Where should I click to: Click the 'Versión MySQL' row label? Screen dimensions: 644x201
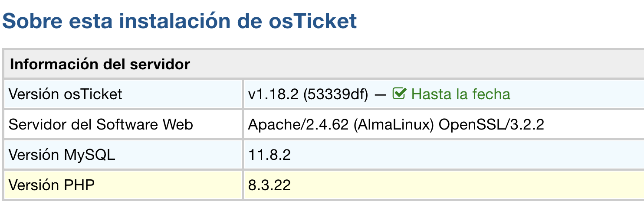62,155
